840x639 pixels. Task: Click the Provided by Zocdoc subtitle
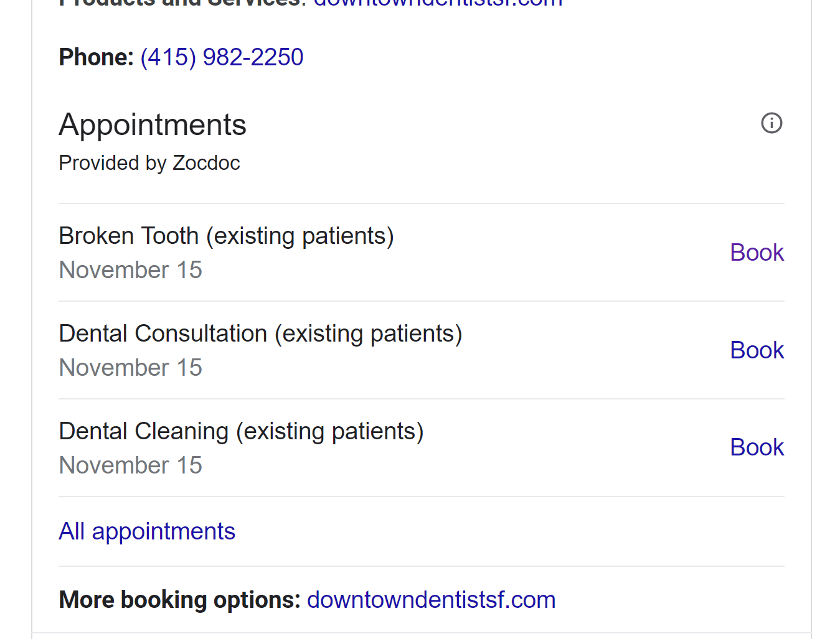(149, 163)
